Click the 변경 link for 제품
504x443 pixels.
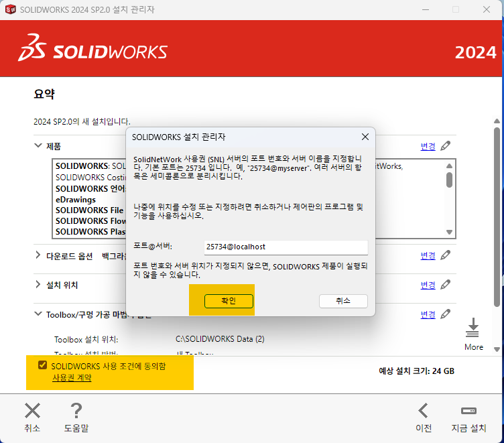(428, 147)
